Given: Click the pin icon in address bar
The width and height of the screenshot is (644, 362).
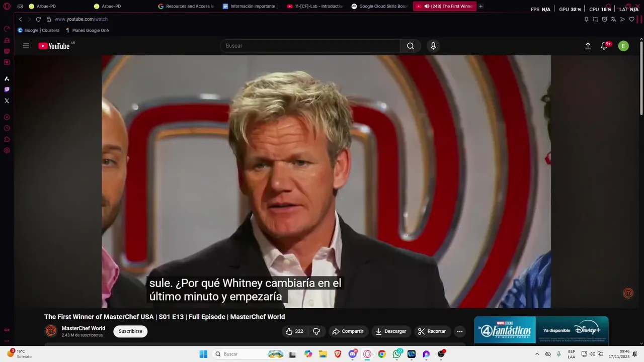Looking at the screenshot, I should pos(586,19).
